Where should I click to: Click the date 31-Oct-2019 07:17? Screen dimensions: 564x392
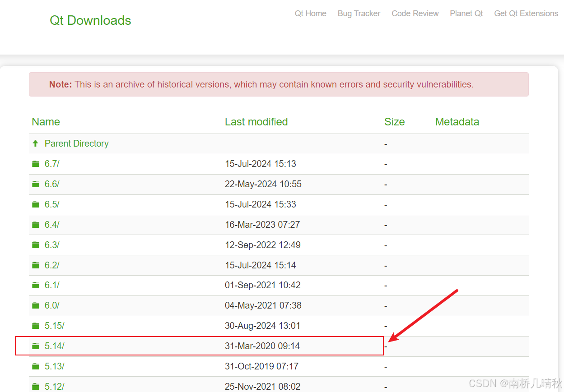tap(261, 366)
